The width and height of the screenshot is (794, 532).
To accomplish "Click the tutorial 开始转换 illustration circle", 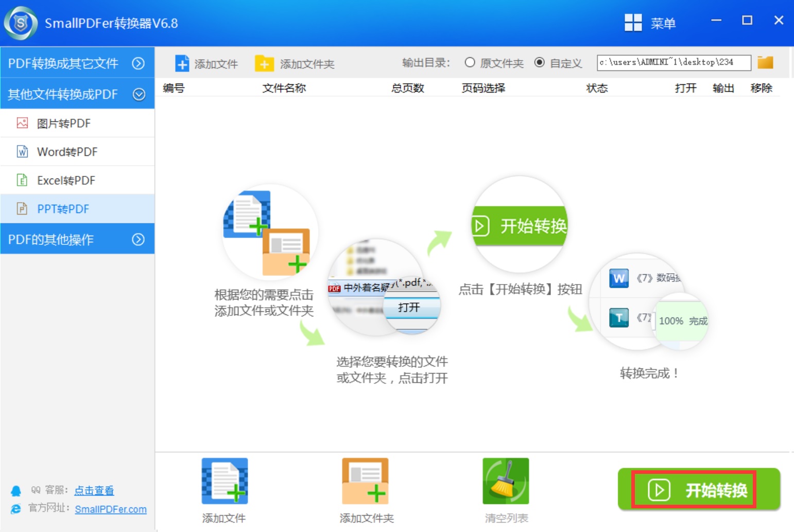I will point(520,225).
